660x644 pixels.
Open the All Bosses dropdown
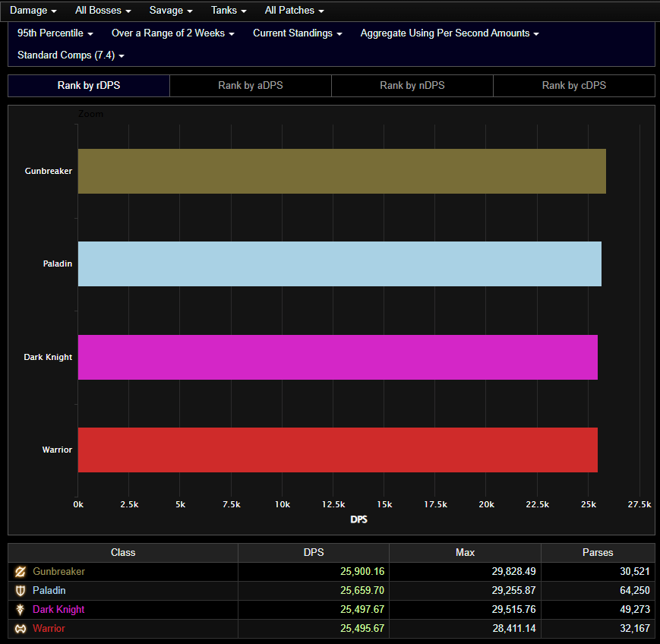point(103,11)
